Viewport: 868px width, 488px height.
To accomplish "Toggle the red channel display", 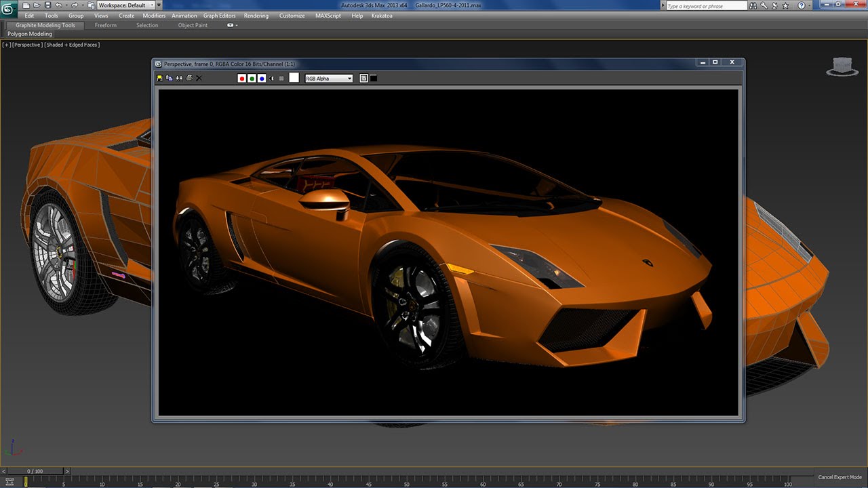I will [241, 79].
